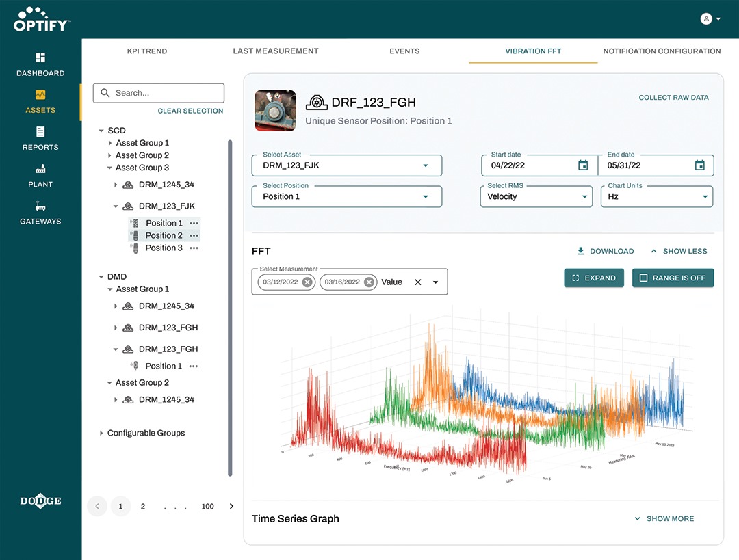Show more of the Time Series Graph
Viewport: 739px width, 560px height.
click(663, 519)
